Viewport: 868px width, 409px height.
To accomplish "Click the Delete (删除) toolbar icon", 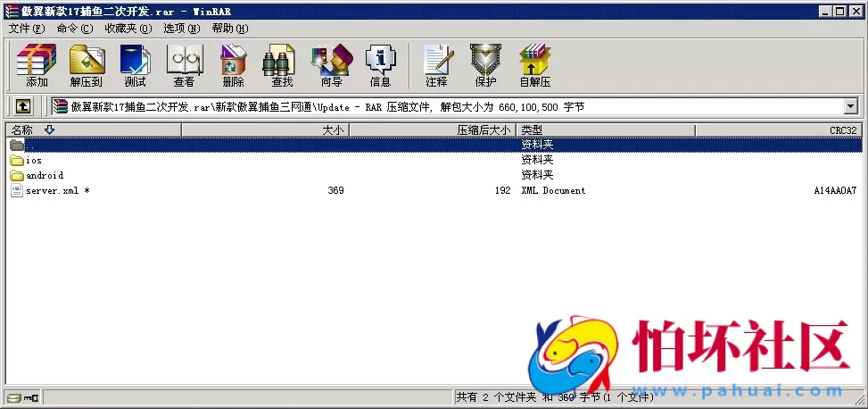I will pos(233,65).
